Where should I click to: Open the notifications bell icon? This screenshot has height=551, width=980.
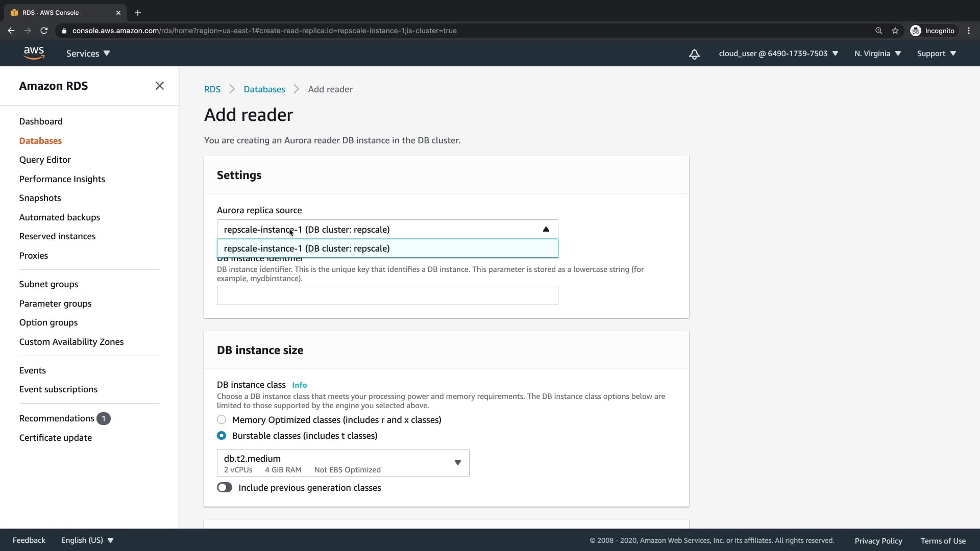pyautogui.click(x=694, y=54)
